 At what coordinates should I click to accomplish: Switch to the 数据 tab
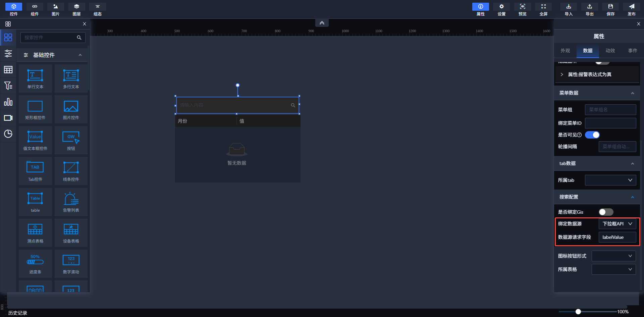click(588, 51)
